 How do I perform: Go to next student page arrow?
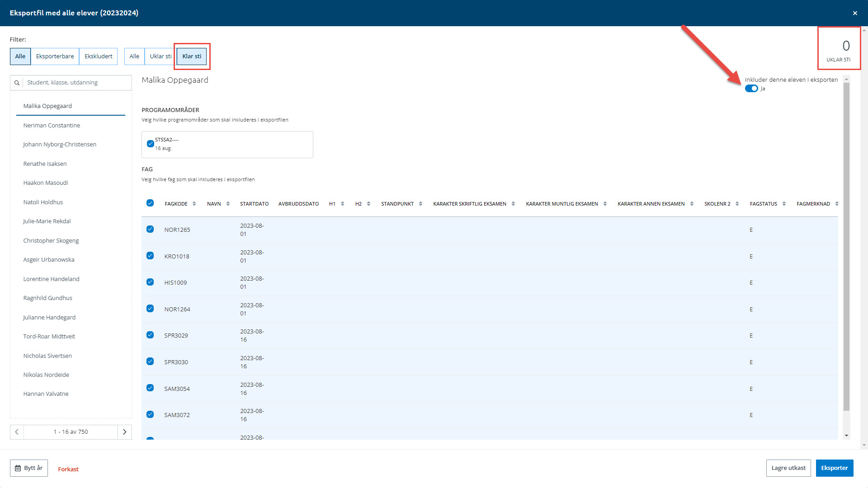(125, 432)
